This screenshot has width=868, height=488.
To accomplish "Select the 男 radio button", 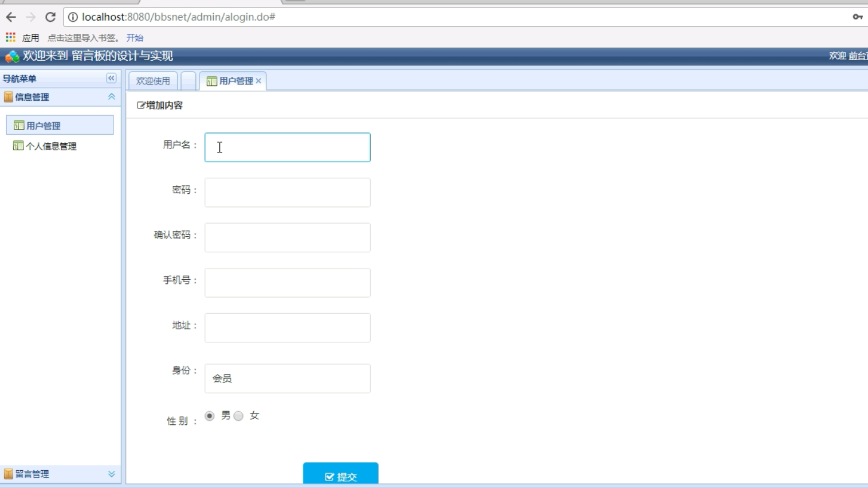I will 210,416.
